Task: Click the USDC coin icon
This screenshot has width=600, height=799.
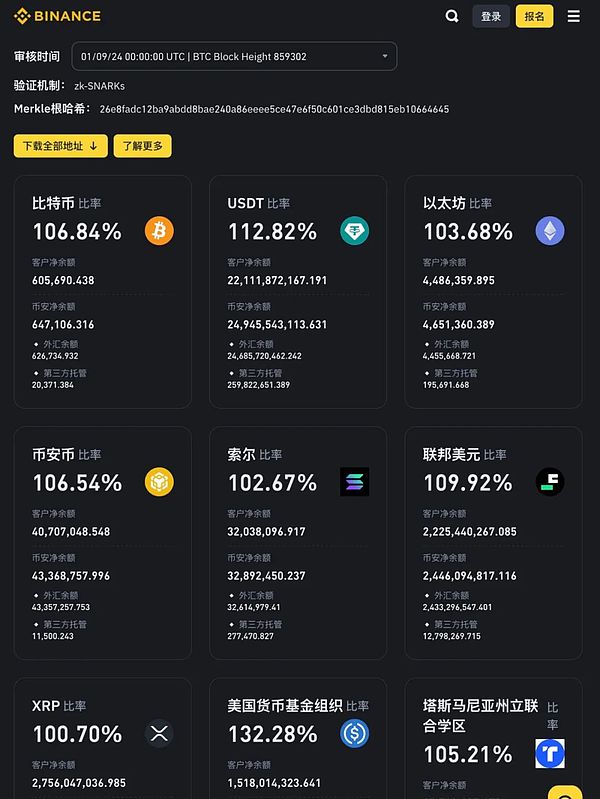Action: coord(354,733)
